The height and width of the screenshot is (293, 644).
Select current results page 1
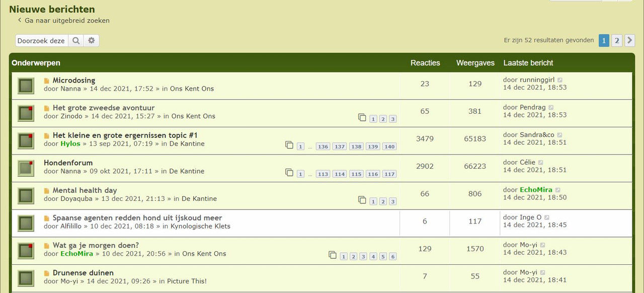[604, 41]
